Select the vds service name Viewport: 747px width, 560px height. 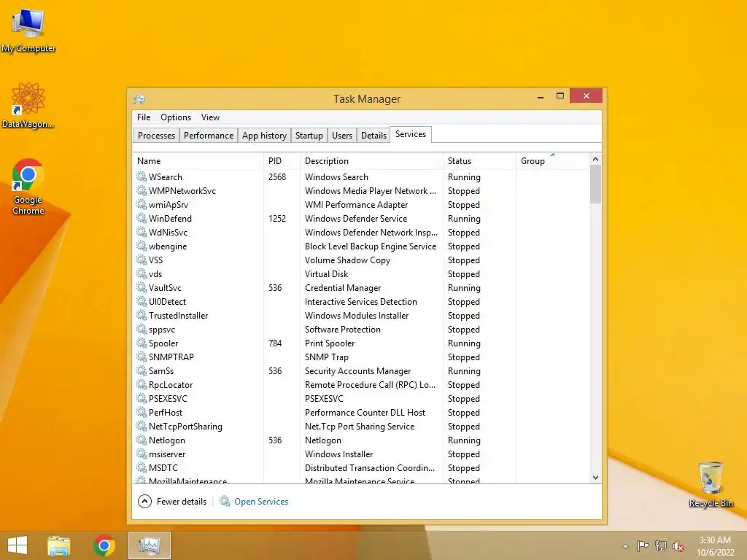click(155, 274)
